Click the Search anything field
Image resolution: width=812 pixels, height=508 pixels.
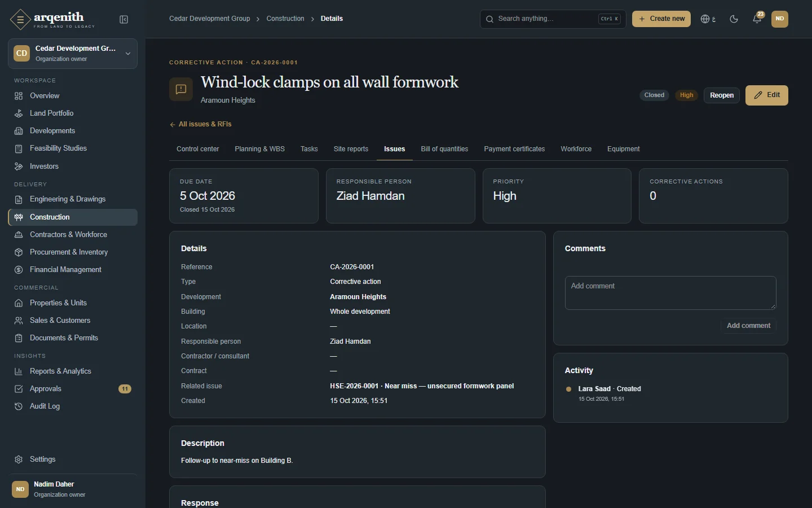pos(553,19)
